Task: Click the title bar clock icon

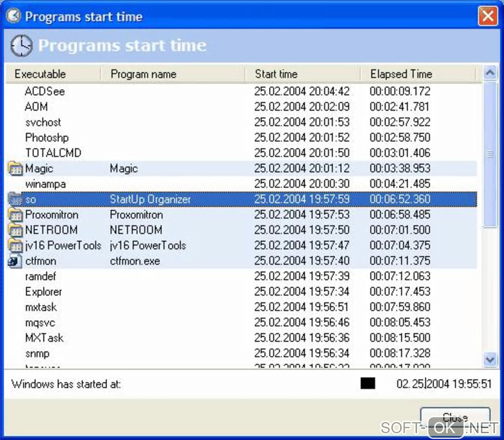Action: tap(13, 16)
